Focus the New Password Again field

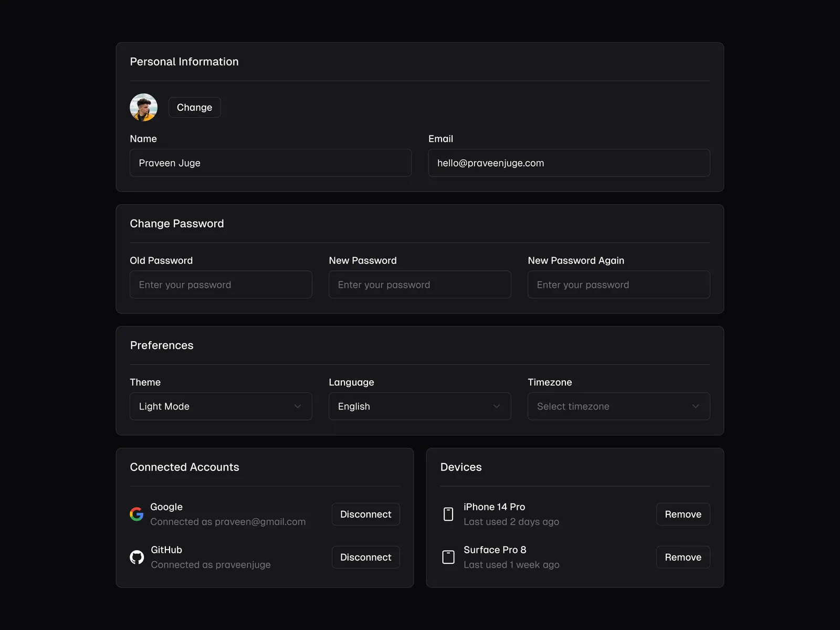(618, 285)
